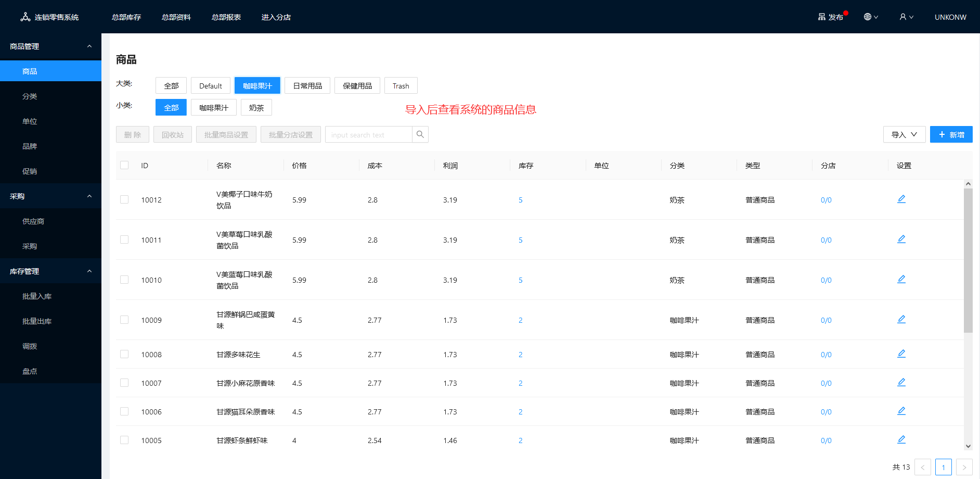The image size is (980, 479).
Task: Click the 新增 add product button
Action: (x=951, y=134)
